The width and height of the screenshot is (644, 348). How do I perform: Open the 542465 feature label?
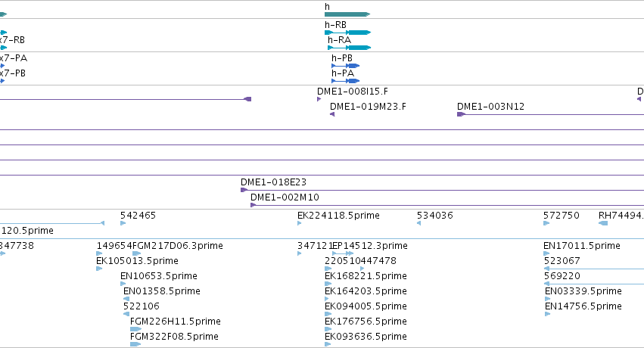138,216
